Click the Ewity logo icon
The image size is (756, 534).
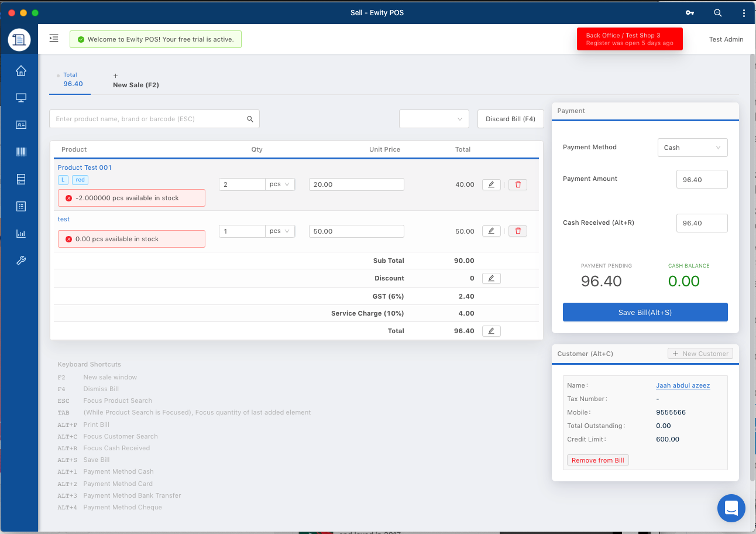(19, 39)
